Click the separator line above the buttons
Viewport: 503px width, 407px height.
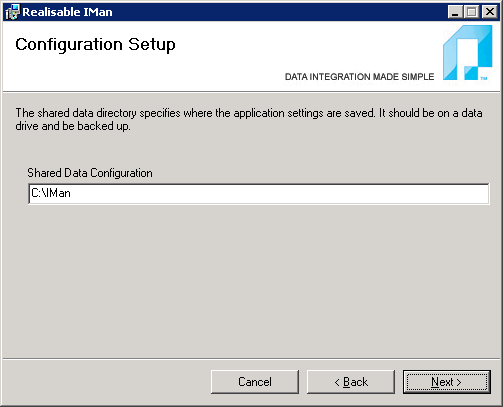click(251, 359)
